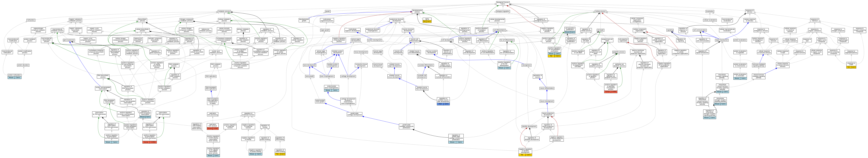868x158 pixels.
Task: Select the 'gene expression' node
Action: [69, 40]
